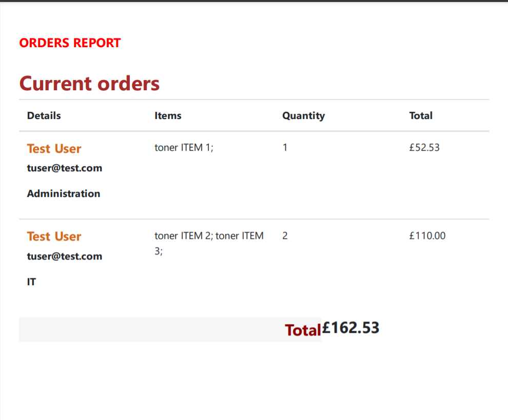Open the first Test User name link

pos(54,149)
